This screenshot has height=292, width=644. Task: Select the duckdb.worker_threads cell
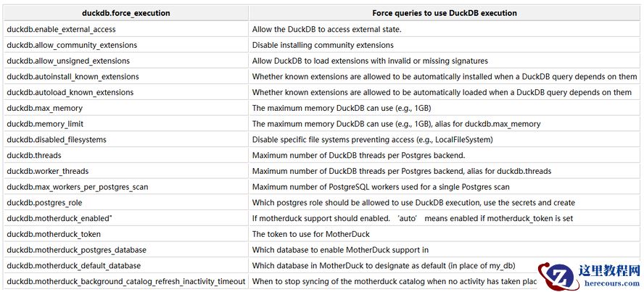[x=47, y=171]
